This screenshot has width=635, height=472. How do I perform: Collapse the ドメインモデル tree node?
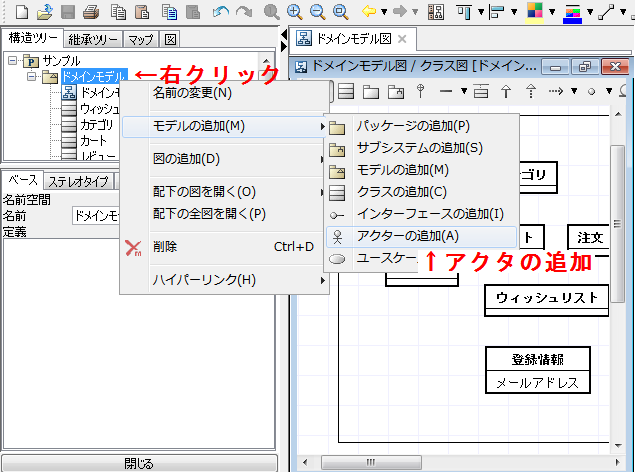(31, 76)
